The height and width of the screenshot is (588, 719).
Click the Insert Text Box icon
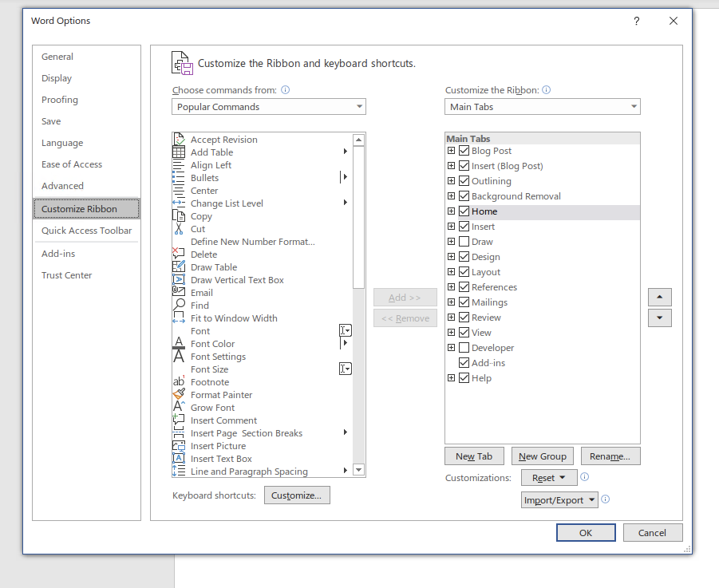click(179, 458)
